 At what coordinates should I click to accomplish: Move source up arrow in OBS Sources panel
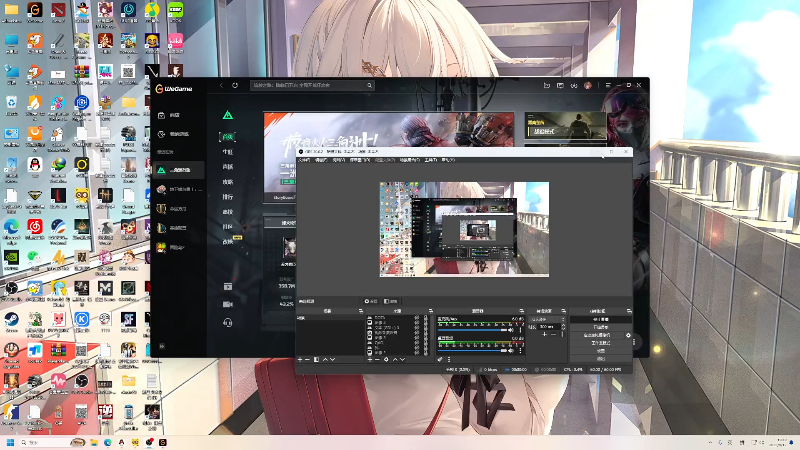click(395, 360)
